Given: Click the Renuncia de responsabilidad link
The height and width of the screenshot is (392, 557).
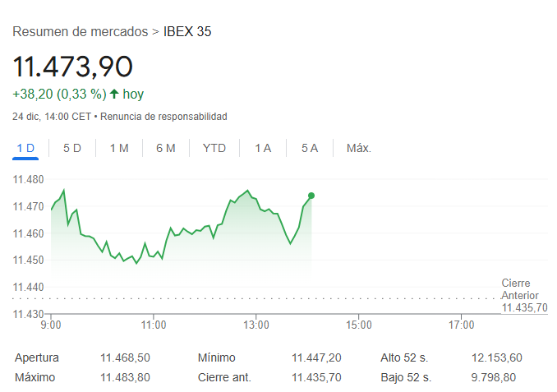Looking at the screenshot, I should pos(163,117).
